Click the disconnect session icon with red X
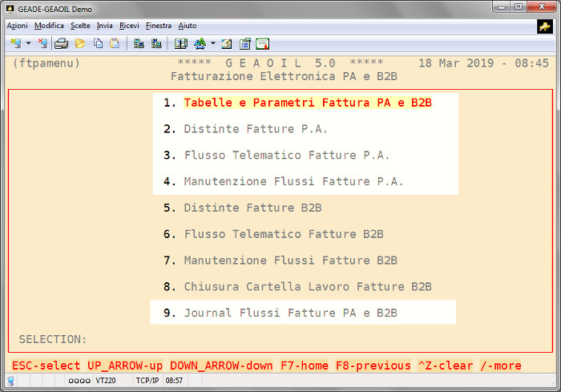The width and height of the screenshot is (561, 392). pyautogui.click(x=42, y=43)
